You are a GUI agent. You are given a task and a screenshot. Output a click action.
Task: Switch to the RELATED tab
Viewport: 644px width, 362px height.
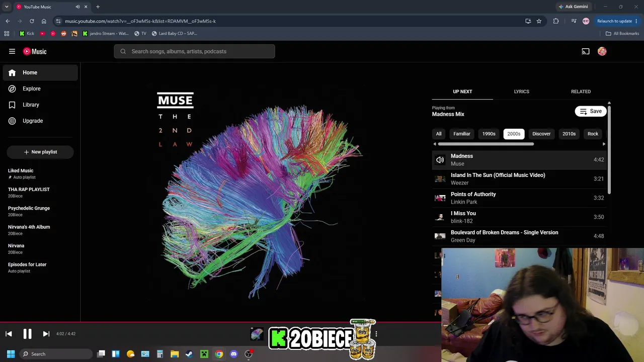pos(581,92)
